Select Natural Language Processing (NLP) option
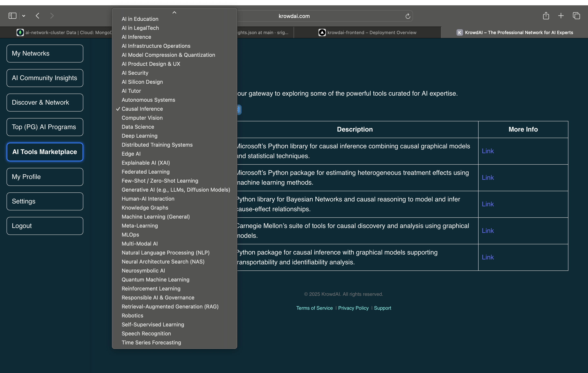The width and height of the screenshot is (588, 373). (165, 252)
